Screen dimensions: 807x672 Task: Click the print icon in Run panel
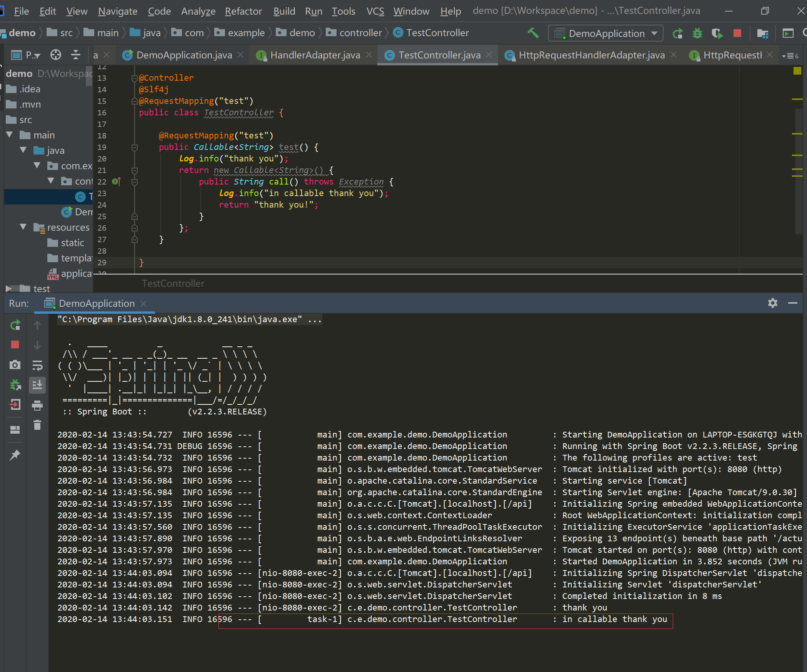coord(37,405)
